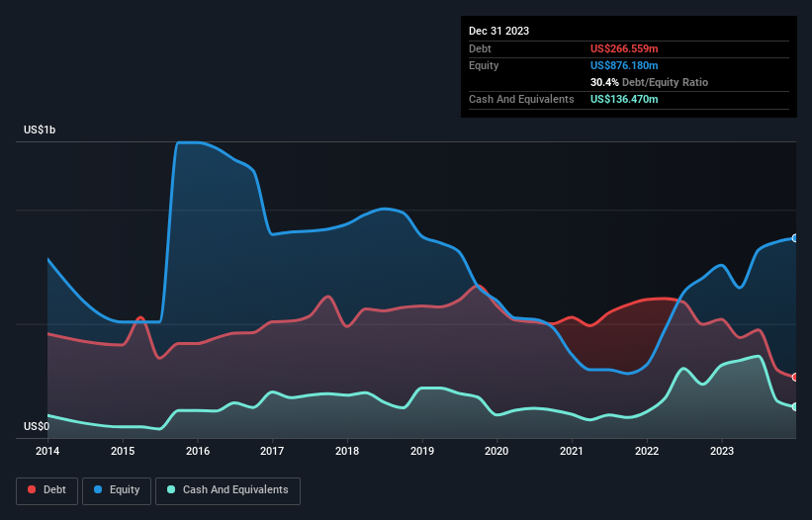
Task: Click the 30.4% Debt/Equity Ratio text
Action: 649,82
